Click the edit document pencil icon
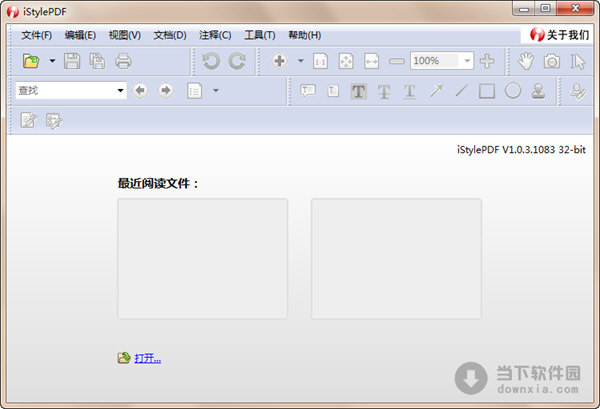Screen dimensions: 600x409 pos(29,121)
